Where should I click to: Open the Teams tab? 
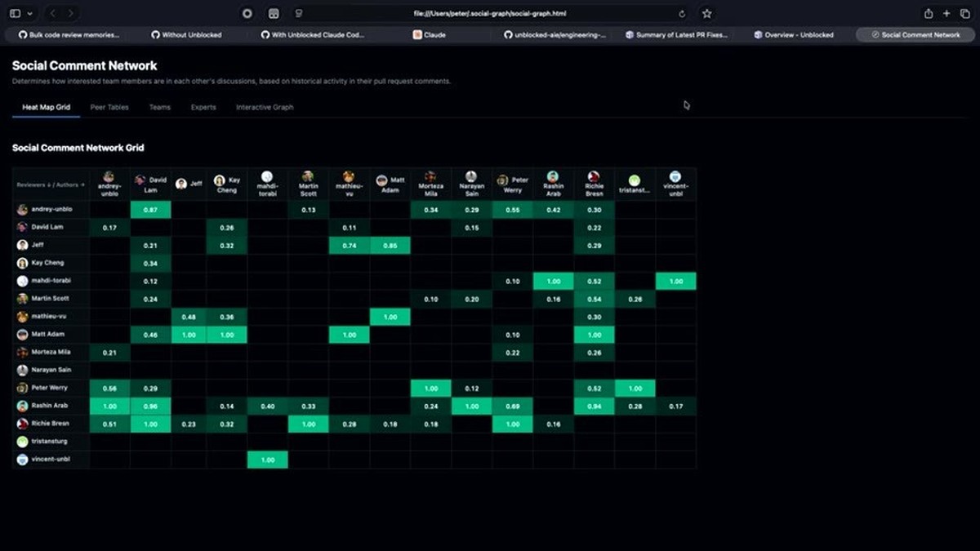tap(159, 107)
